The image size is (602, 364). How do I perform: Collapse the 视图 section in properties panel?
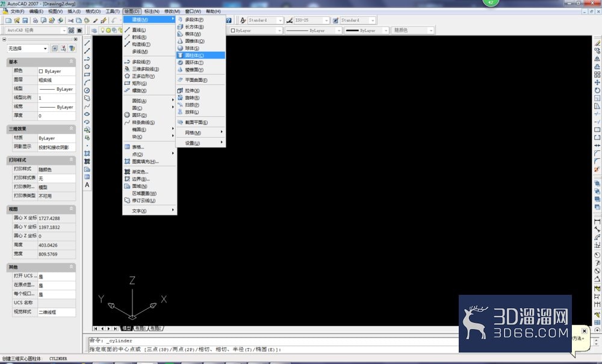(x=71, y=209)
